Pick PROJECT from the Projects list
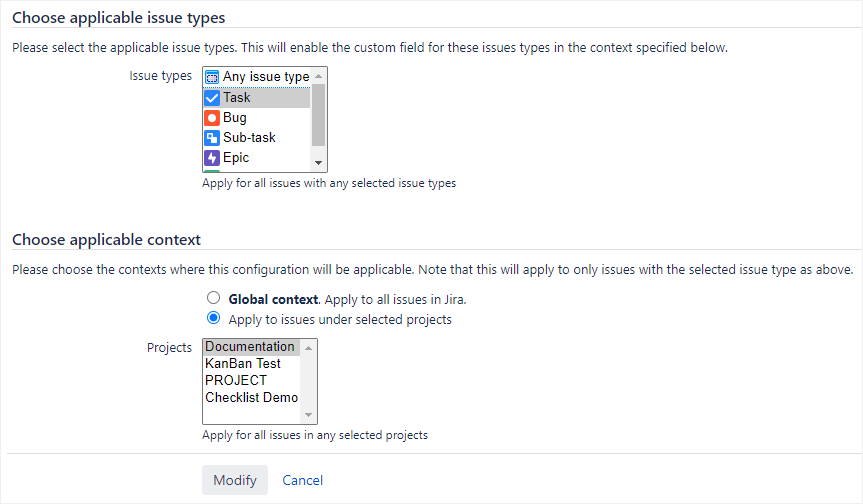The height and width of the screenshot is (504, 863). pyautogui.click(x=236, y=381)
